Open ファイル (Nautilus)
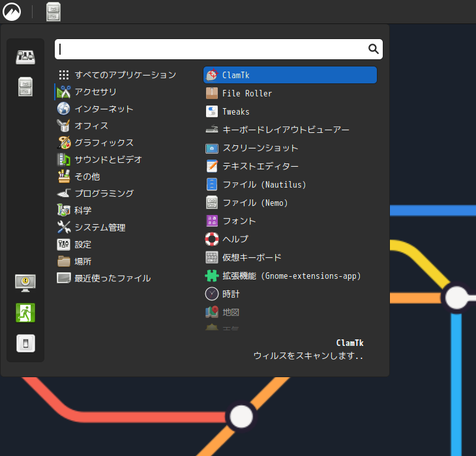The height and width of the screenshot is (456, 476). pyautogui.click(x=290, y=184)
